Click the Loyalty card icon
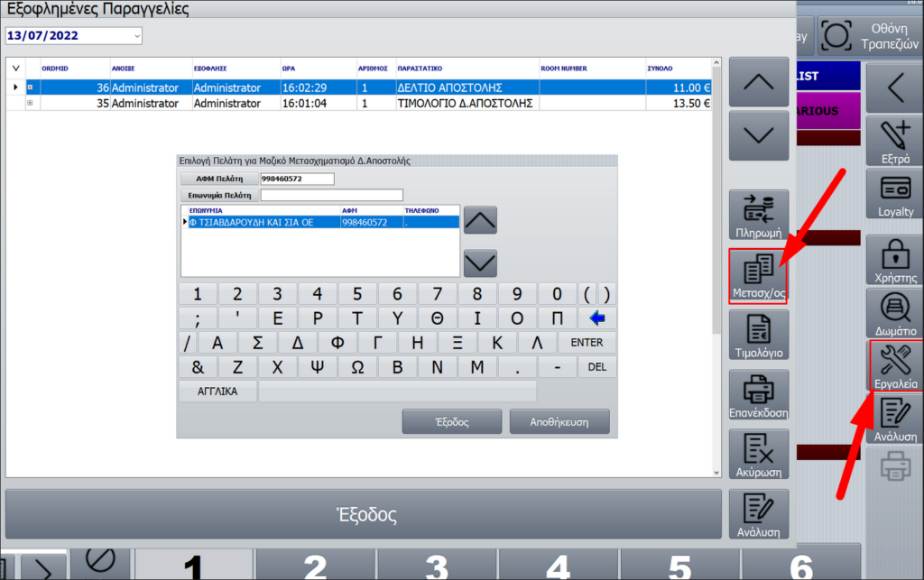The image size is (924, 580). click(x=895, y=194)
